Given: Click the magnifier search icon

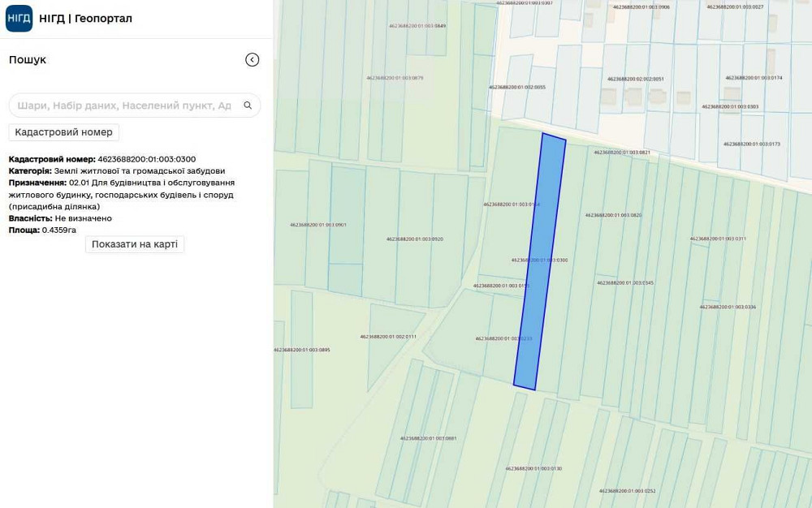Looking at the screenshot, I should tap(248, 105).
